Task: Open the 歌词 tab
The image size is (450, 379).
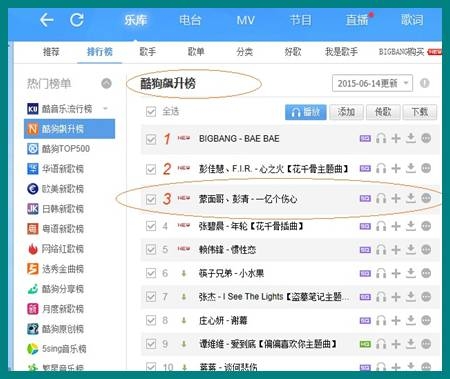Action: pos(412,20)
